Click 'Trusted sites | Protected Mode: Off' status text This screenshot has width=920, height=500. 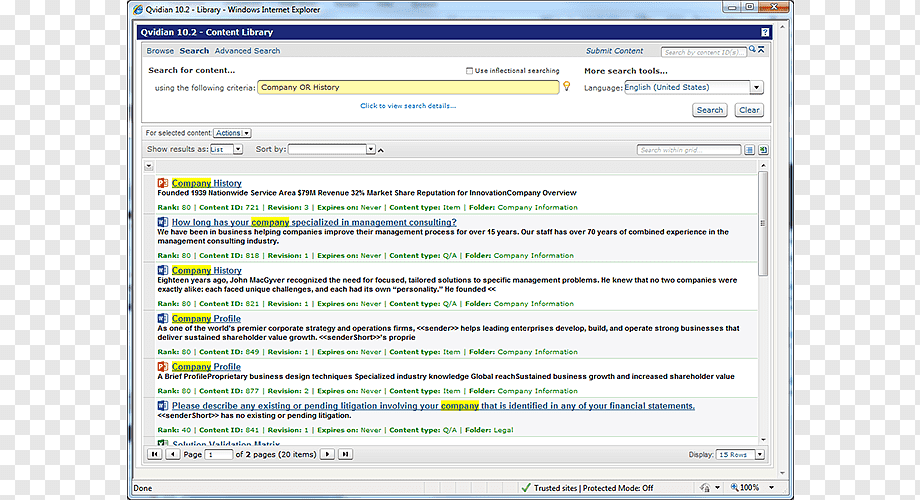pos(593,488)
